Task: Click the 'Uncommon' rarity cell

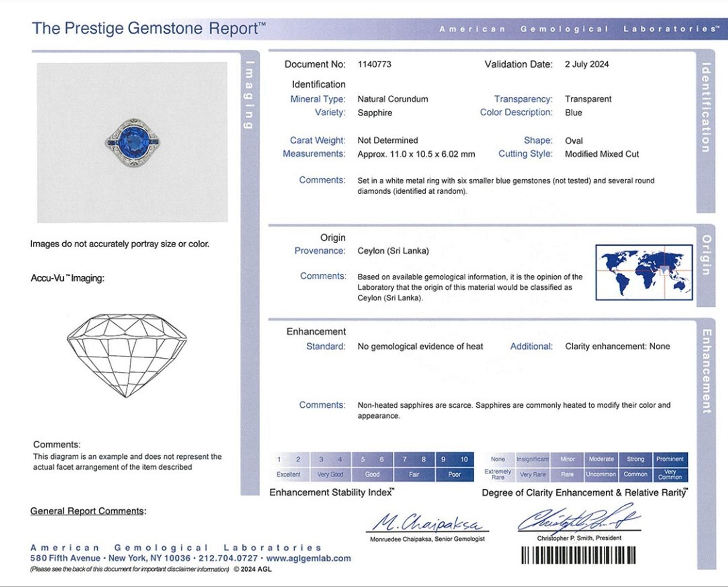Action: pos(601,474)
